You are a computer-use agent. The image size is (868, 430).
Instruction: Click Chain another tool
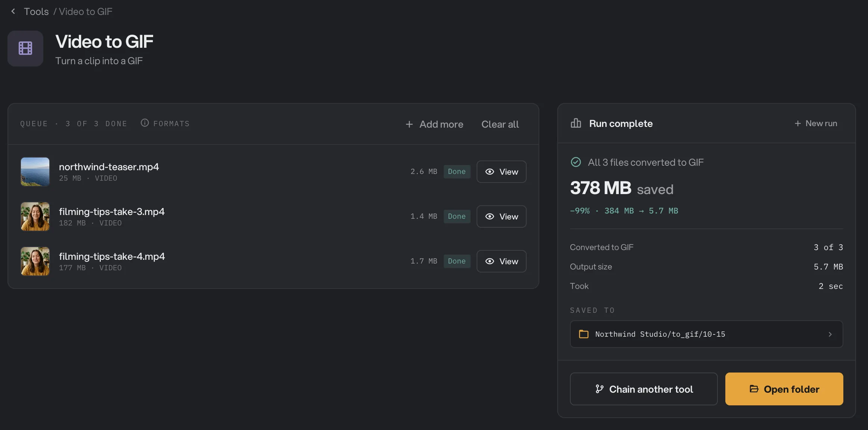644,389
